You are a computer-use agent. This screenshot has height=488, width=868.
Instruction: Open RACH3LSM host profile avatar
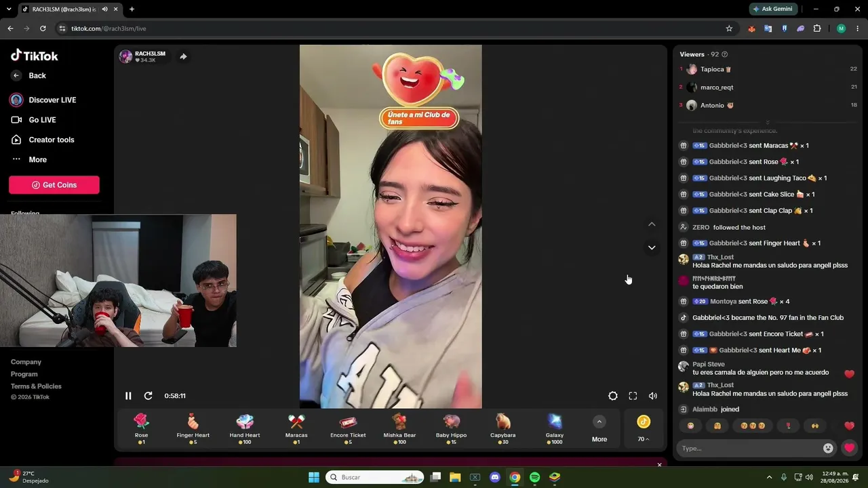[x=125, y=56]
